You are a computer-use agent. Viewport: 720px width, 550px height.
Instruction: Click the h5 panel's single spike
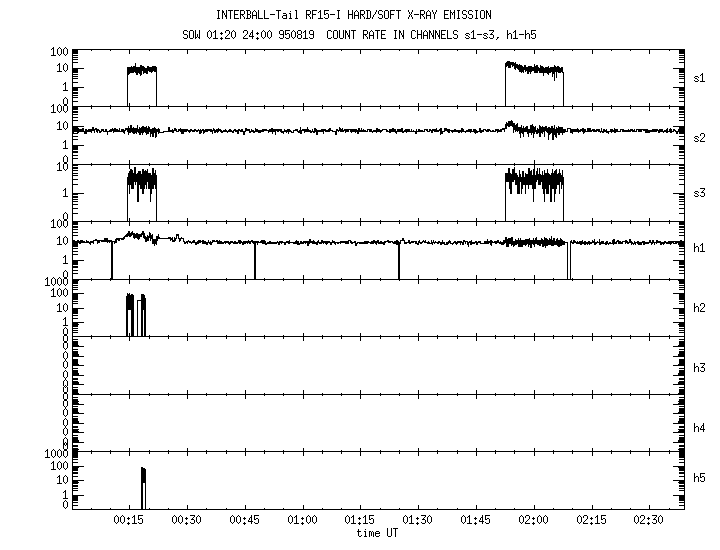pyautogui.click(x=143, y=487)
